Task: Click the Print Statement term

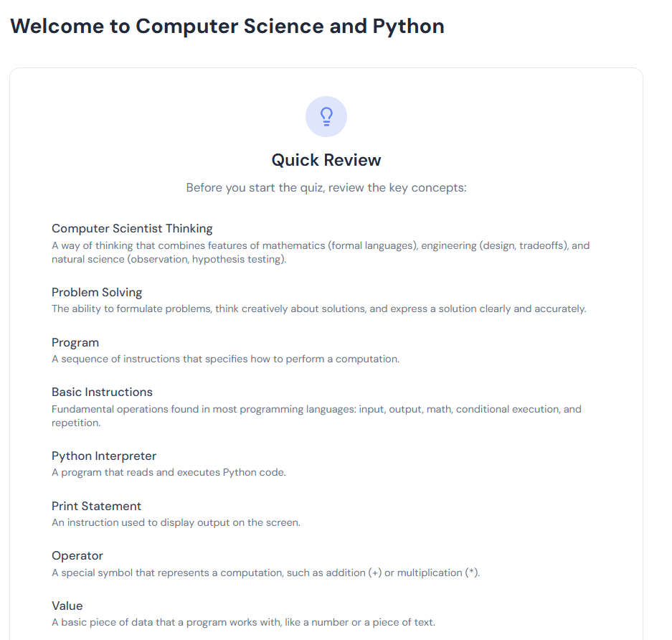Action: point(97,507)
